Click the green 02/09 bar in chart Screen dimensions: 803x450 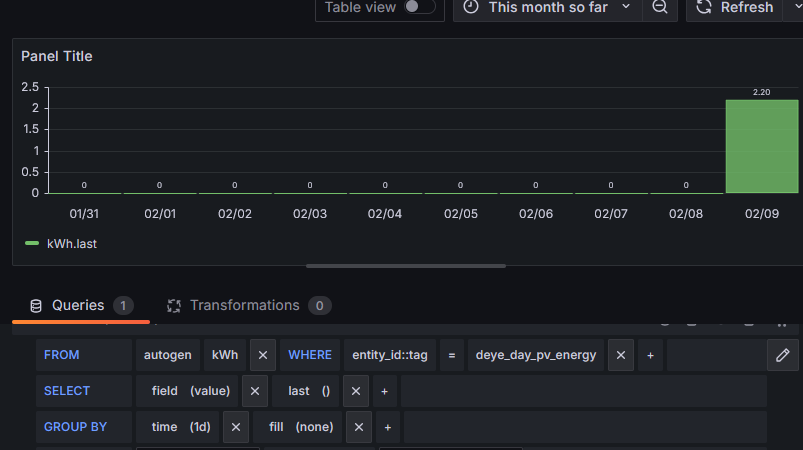761,146
